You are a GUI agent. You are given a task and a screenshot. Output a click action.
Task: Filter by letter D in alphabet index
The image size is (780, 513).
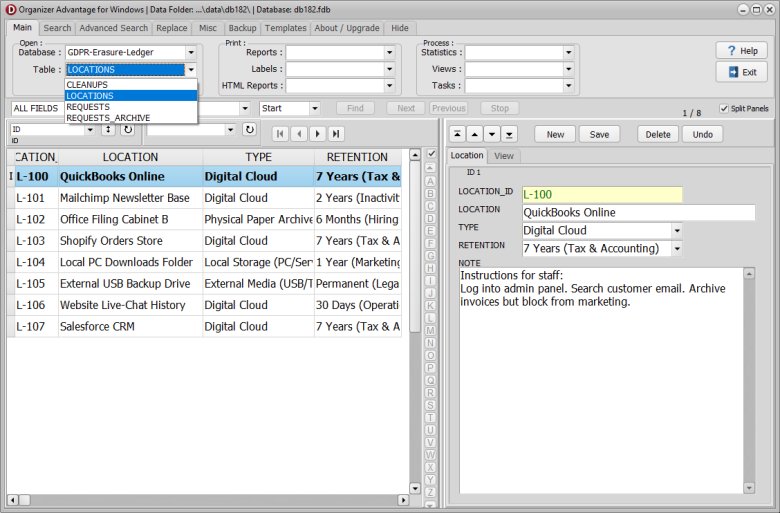[x=430, y=218]
